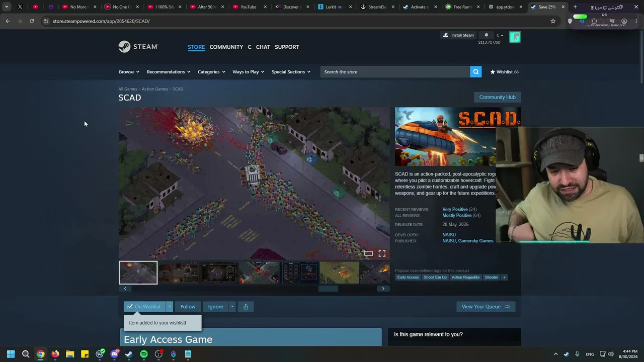Viewport: 644px width, 362px height.
Task: Show hidden system tray icons
Action: pos(555,354)
